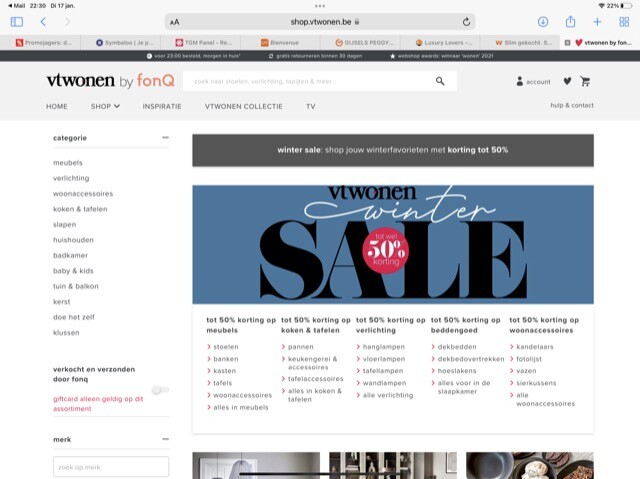Viewport: 640px width, 479px height.
Task: Open sierkussens sale link
Action: 536,383
